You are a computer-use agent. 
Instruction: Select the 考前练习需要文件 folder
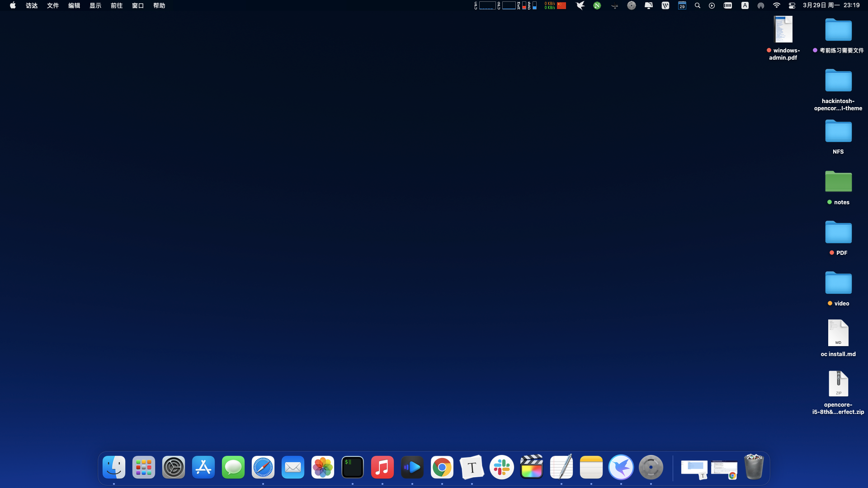pyautogui.click(x=838, y=35)
